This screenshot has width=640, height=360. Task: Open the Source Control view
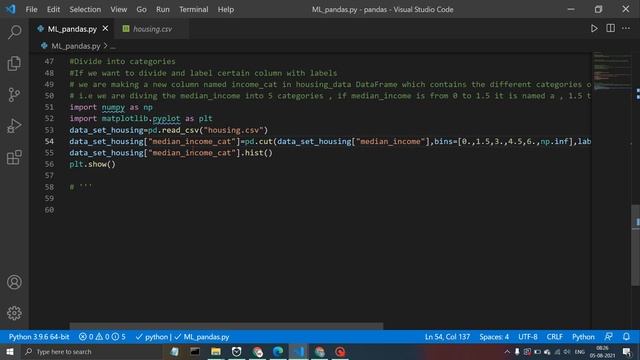[x=14, y=95]
